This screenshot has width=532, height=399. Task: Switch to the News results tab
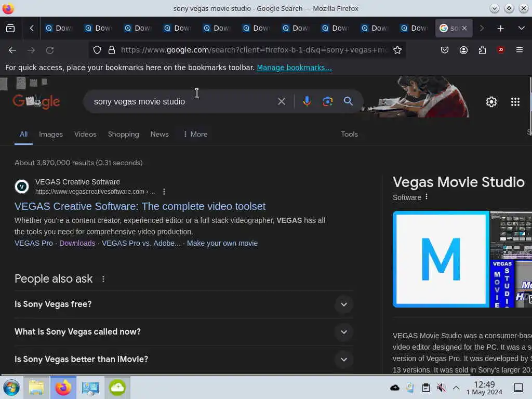(x=159, y=135)
